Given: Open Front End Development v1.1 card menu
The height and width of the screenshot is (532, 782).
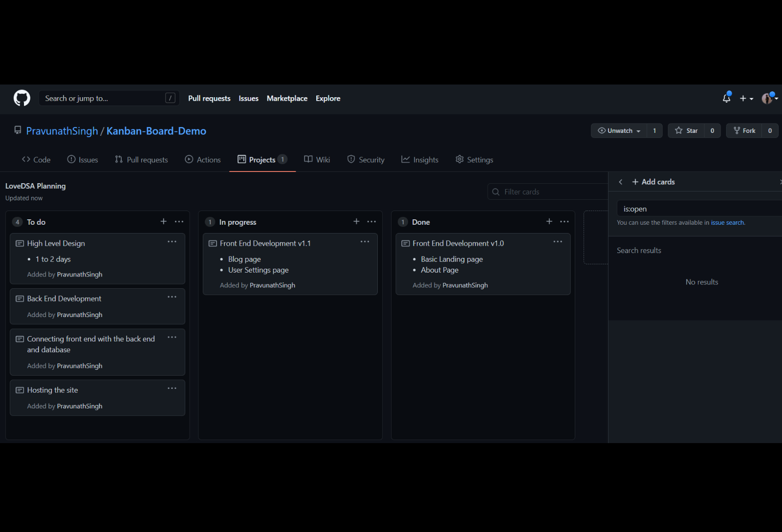Looking at the screenshot, I should (x=365, y=242).
